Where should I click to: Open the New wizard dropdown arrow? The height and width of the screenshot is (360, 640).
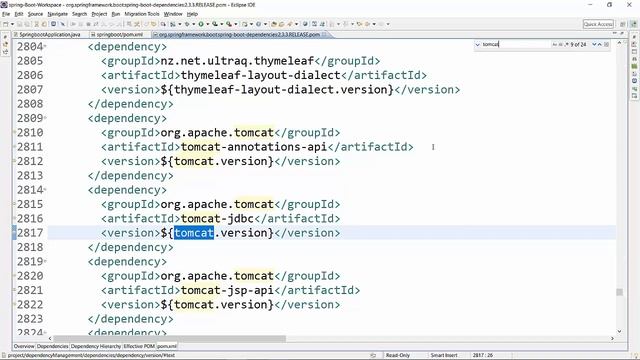12,24
